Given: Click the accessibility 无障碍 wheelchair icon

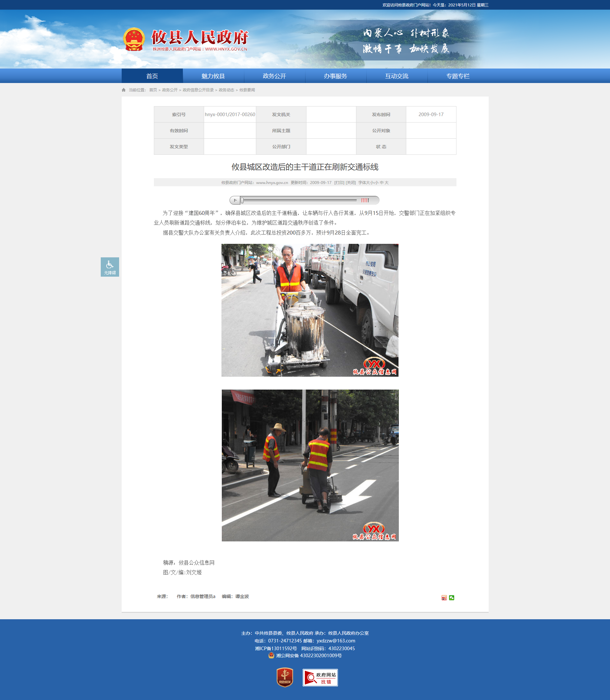Looking at the screenshot, I should pos(110,267).
